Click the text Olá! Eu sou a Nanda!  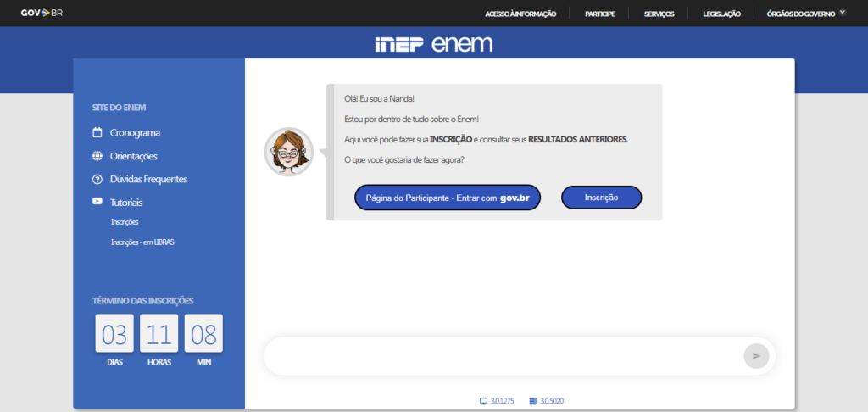[379, 99]
